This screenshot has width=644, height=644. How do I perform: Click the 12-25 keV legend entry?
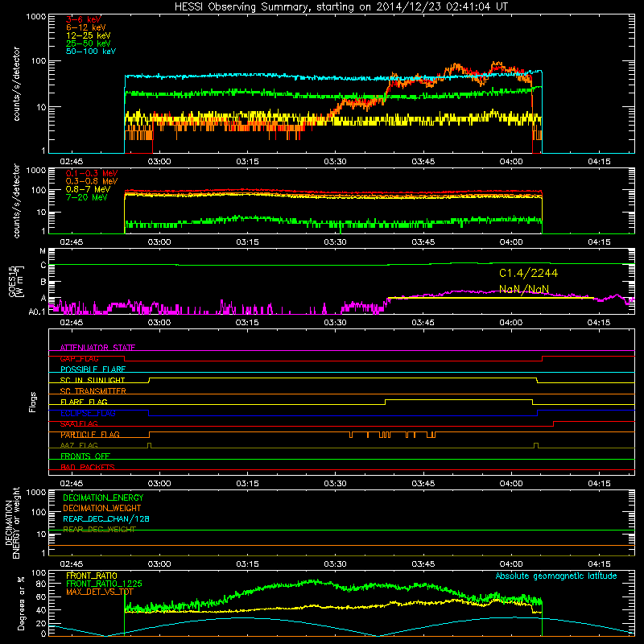(88, 35)
